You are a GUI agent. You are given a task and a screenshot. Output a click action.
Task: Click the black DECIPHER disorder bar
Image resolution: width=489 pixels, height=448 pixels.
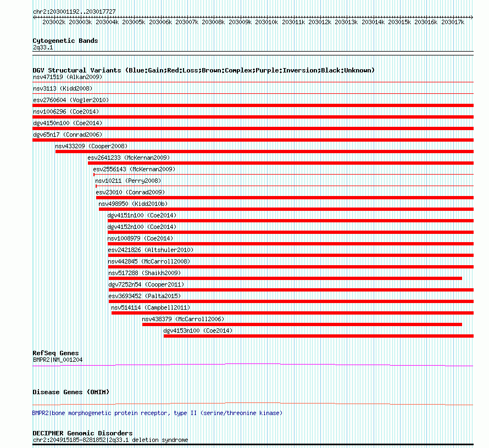(x=253, y=445)
